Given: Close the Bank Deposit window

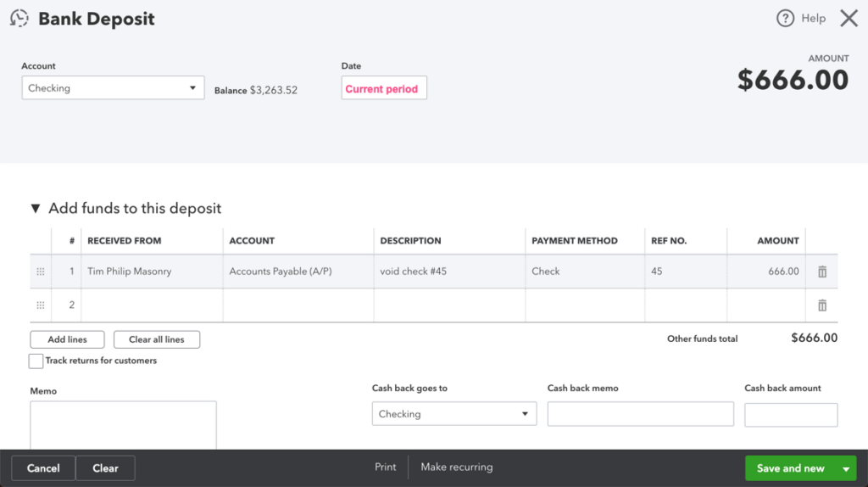Looking at the screenshot, I should pos(849,19).
